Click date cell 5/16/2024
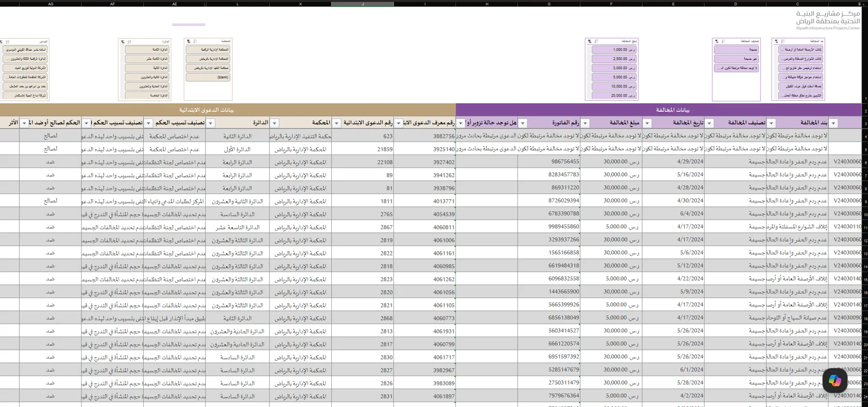 click(673, 175)
